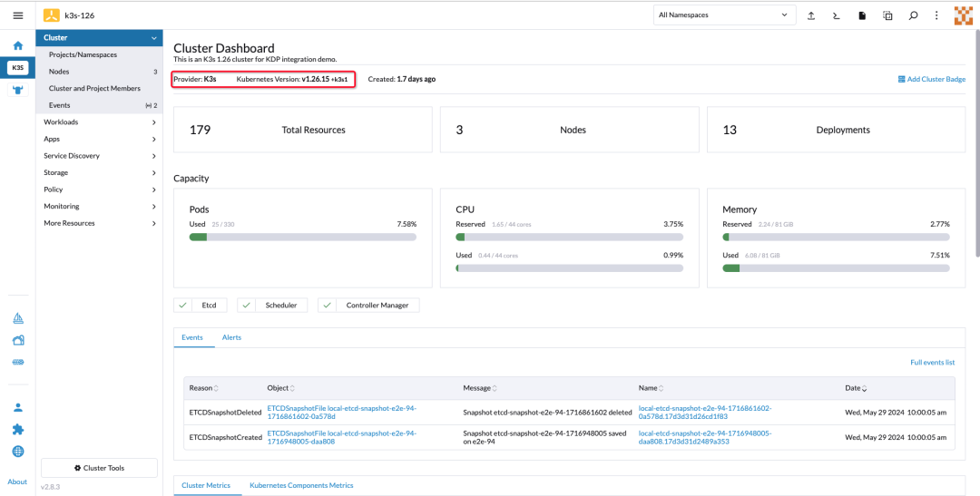980x496 pixels.
Task: Open ETCDSnapshotFile object ending daa808
Action: [341, 437]
